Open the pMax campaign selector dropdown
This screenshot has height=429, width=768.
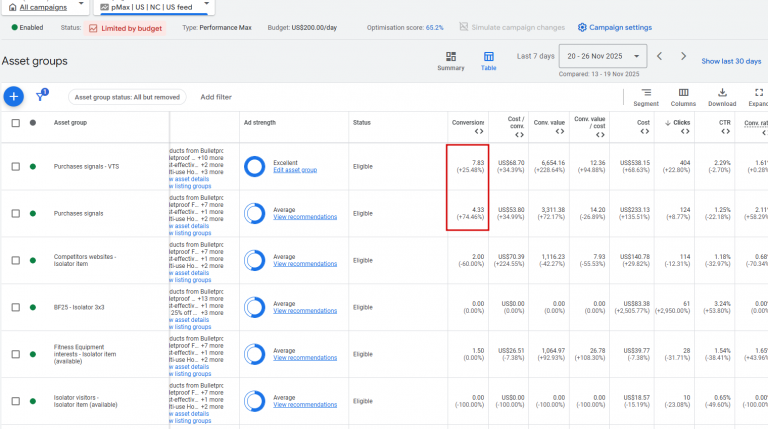(x=153, y=7)
